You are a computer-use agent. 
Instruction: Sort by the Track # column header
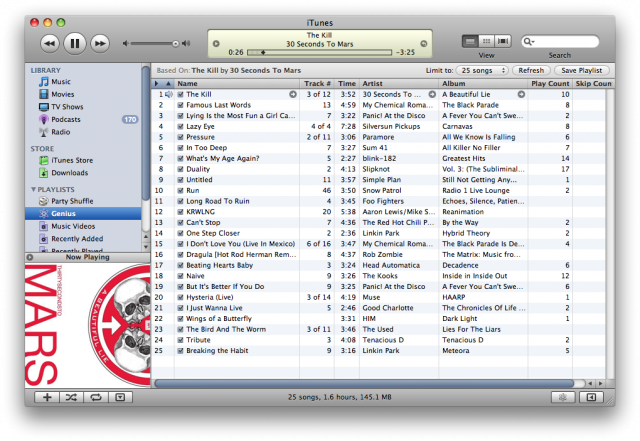pos(317,84)
